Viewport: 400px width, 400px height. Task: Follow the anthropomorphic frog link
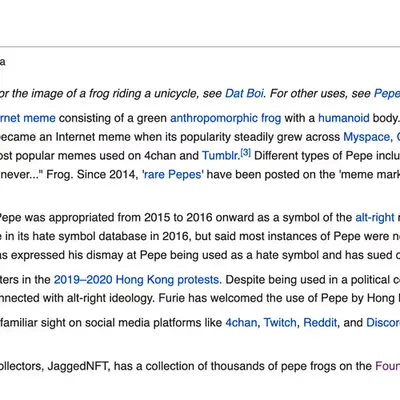click(x=226, y=118)
